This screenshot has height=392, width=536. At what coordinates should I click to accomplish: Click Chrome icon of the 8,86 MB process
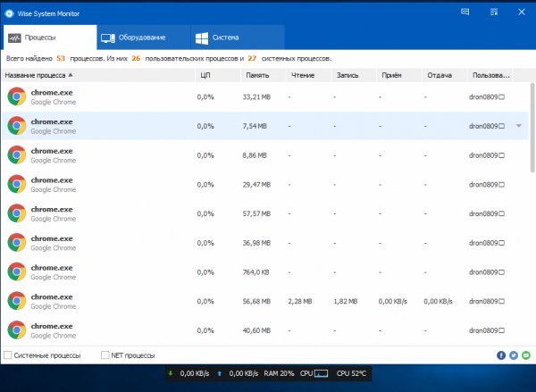[x=17, y=154]
